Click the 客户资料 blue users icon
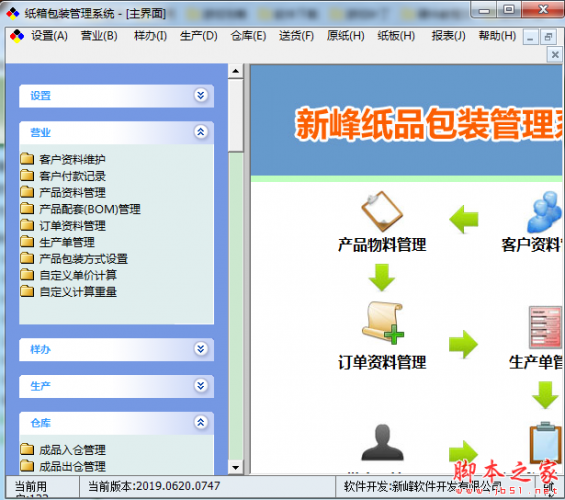Screen dimensions: 565x500 pyautogui.click(x=544, y=212)
